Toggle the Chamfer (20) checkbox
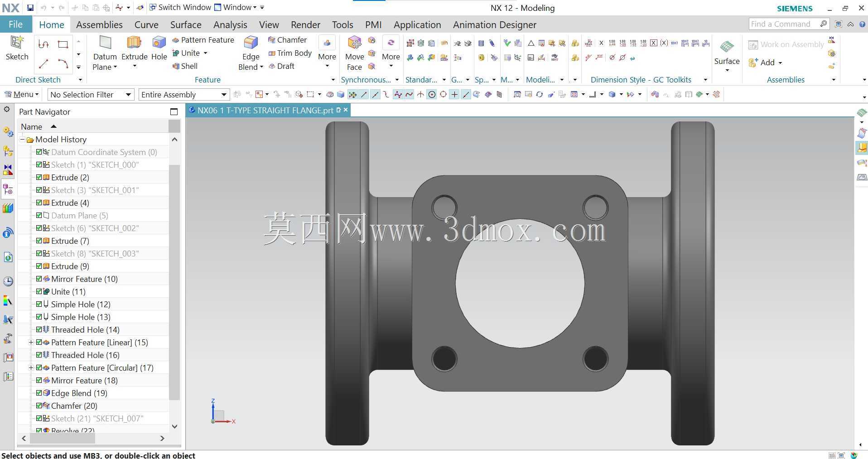Screen dimensions: 868x459 39,406
